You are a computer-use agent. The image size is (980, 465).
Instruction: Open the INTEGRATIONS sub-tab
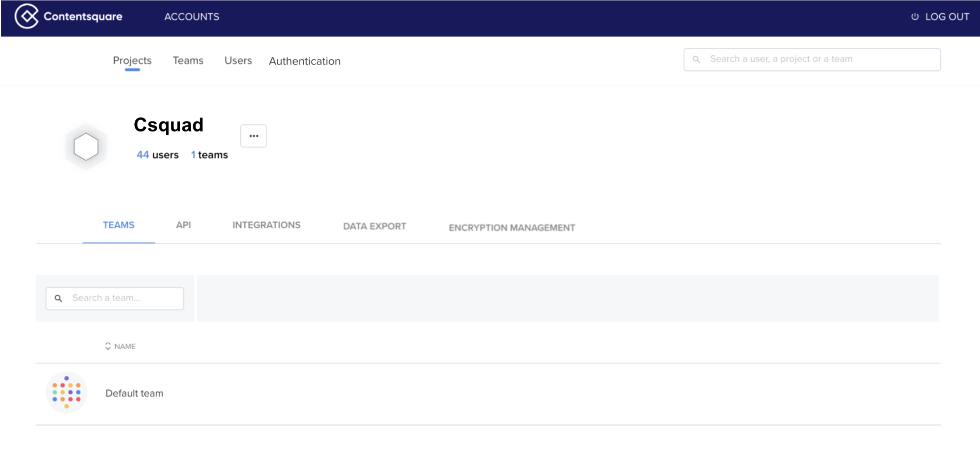click(x=266, y=225)
